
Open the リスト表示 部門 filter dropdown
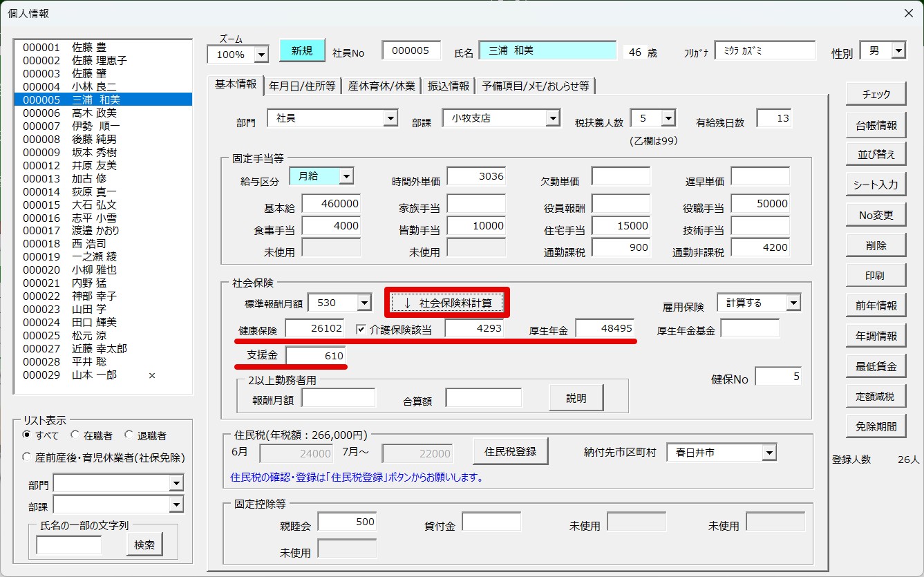coord(176,483)
